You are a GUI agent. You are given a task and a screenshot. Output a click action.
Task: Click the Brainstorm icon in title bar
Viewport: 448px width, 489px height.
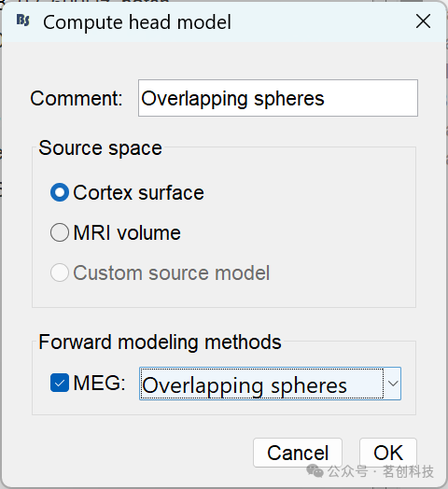coord(22,21)
